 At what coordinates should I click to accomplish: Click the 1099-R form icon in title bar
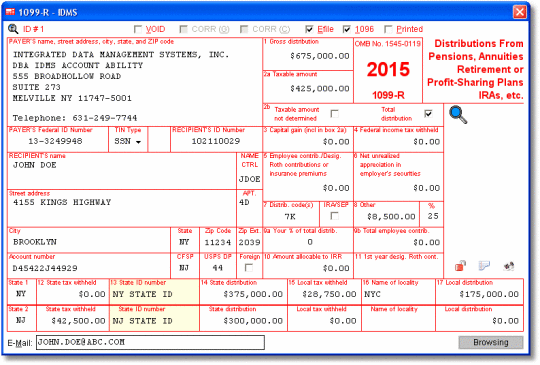(10, 12)
